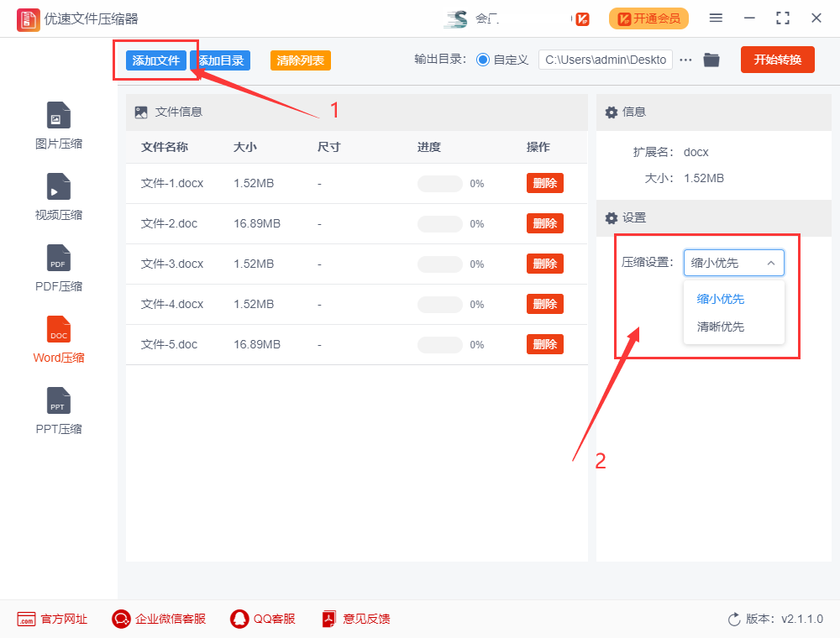Open output folder icon
This screenshot has height=638, width=840.
[711, 60]
